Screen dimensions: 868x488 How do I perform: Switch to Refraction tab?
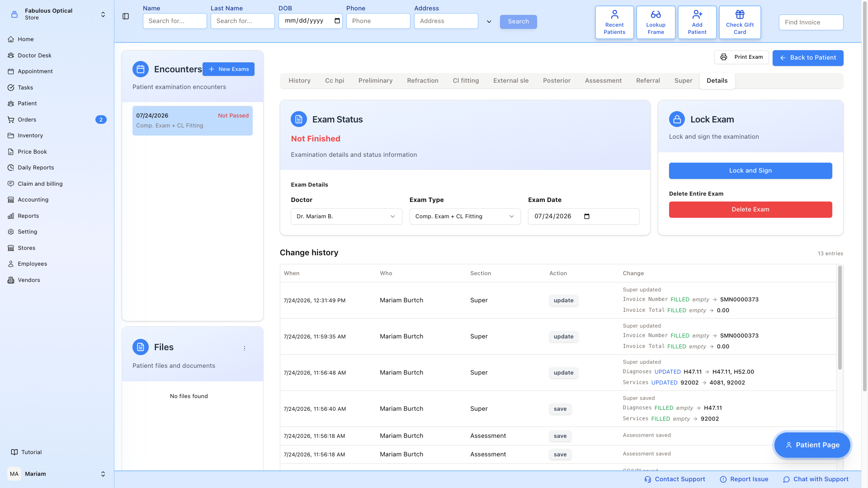pyautogui.click(x=423, y=81)
